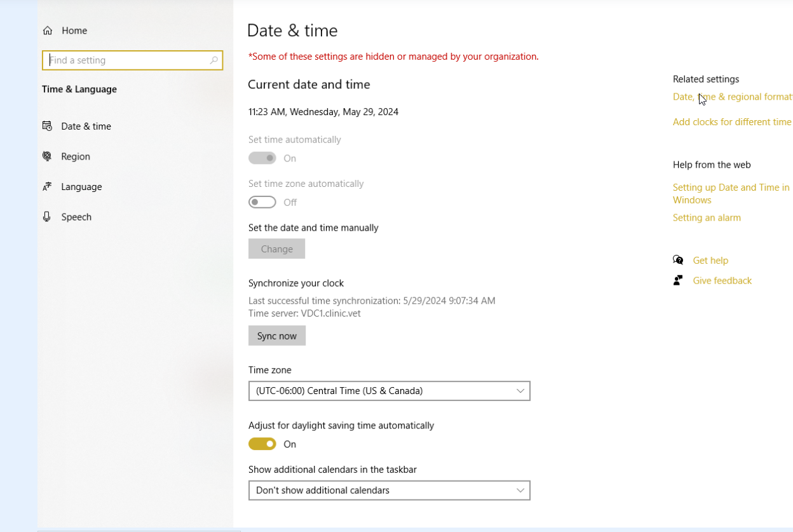Toggle Set time automatically switch
Viewport: 793px width, 532px height.
tap(262, 158)
